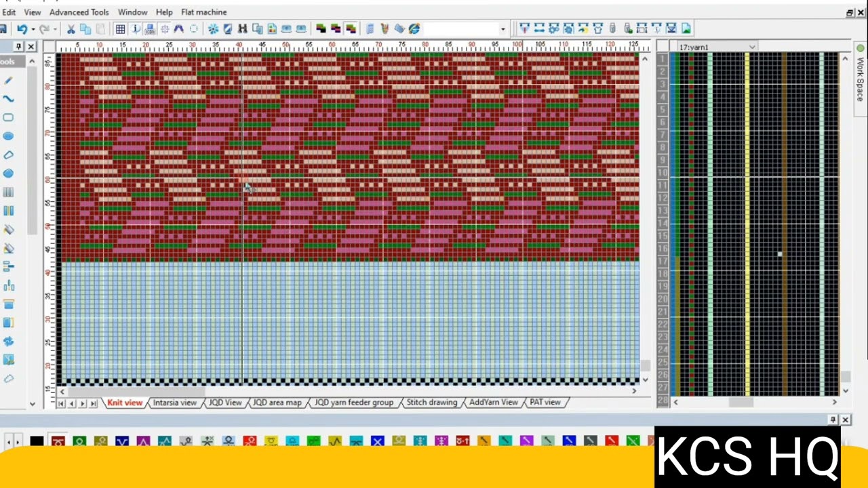
Task: Click the garment shirt outline icon
Action: point(598,28)
